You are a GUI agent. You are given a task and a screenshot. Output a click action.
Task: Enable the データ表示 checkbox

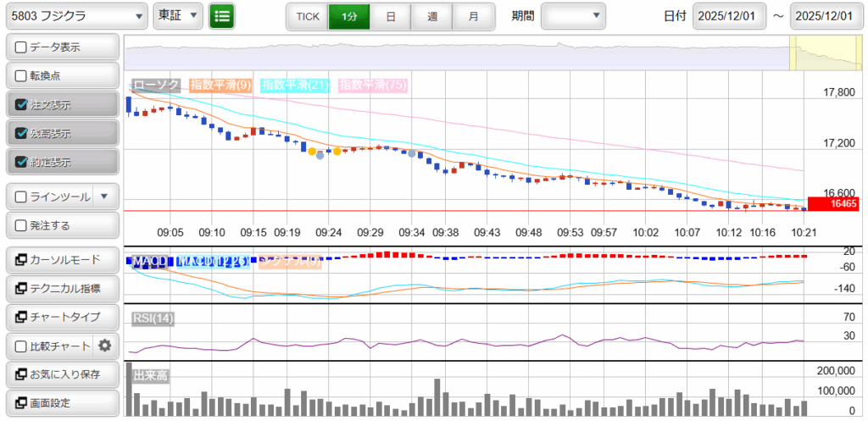[22, 47]
